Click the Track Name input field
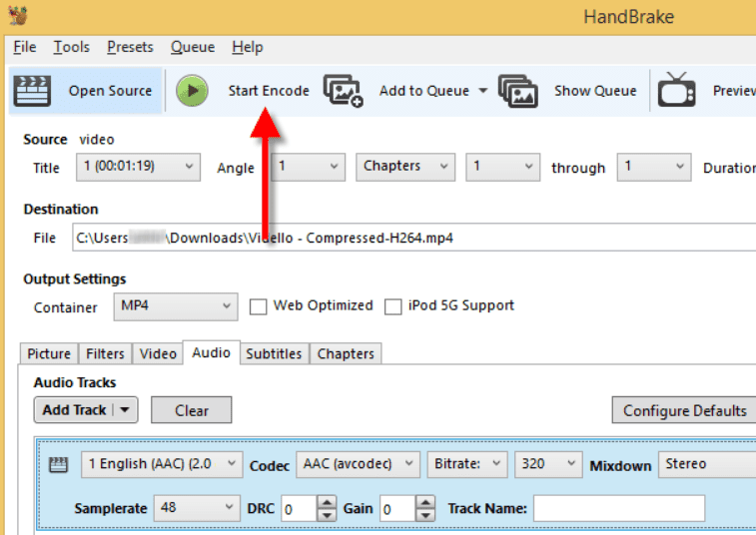This screenshot has width=756, height=535. tap(618, 508)
